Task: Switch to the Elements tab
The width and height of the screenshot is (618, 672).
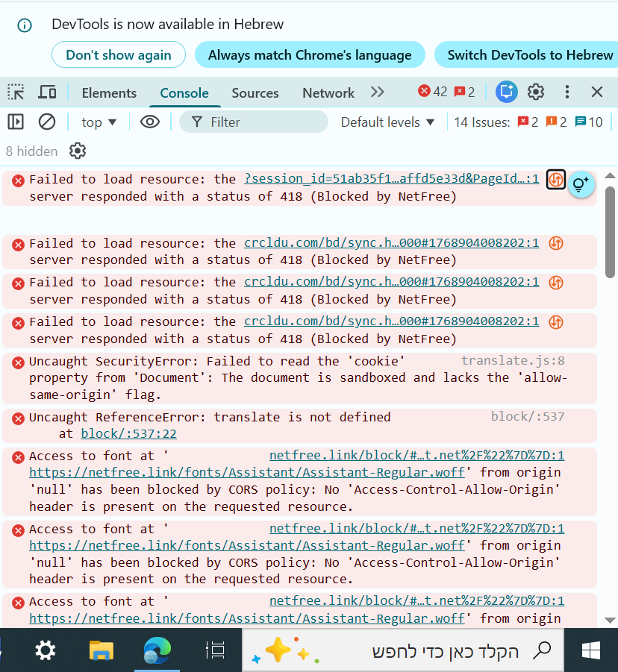Action: 109,93
